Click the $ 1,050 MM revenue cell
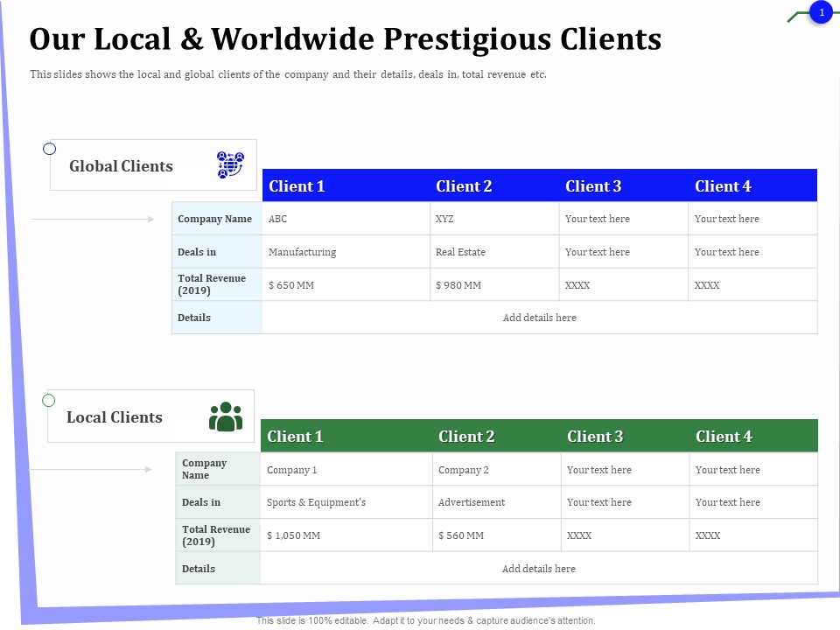This screenshot has height=630, width=840. click(x=346, y=535)
